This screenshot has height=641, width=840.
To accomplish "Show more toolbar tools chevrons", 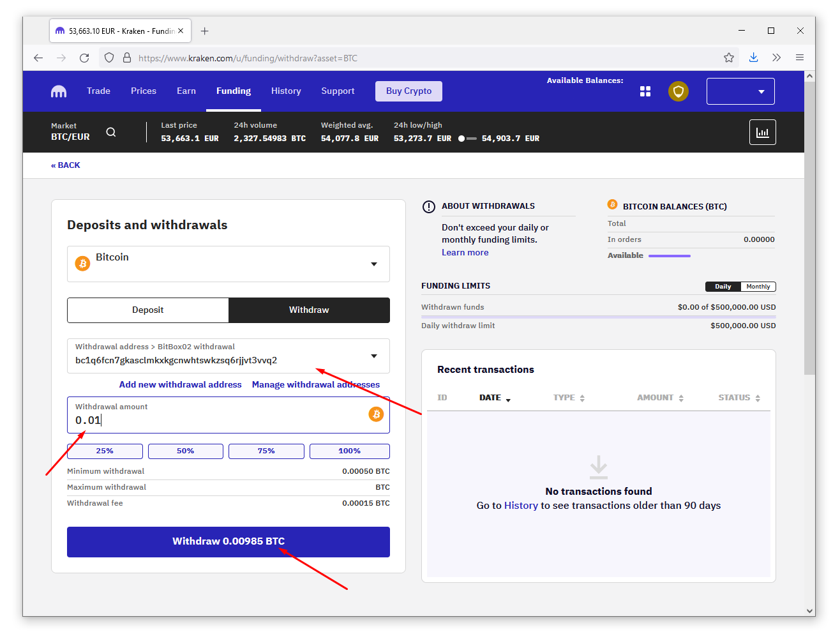I will click(777, 57).
